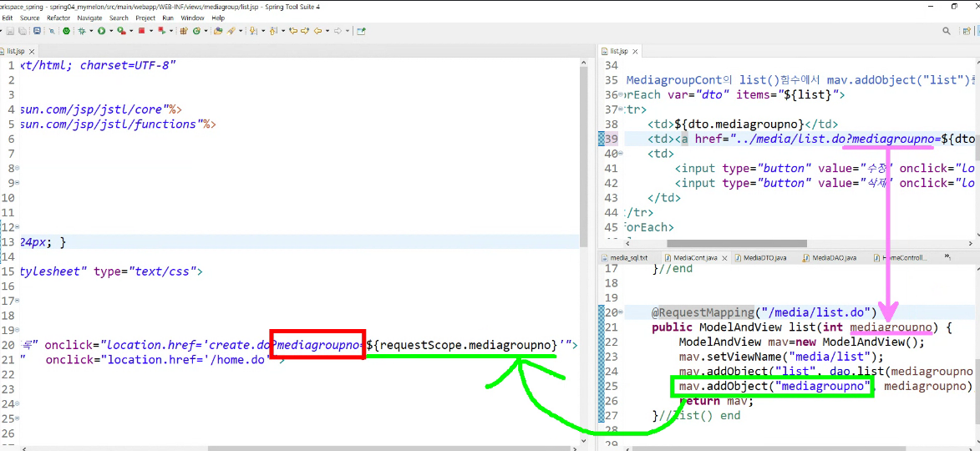Click the red Stop square icon
The width and height of the screenshot is (980, 451).
point(142,31)
